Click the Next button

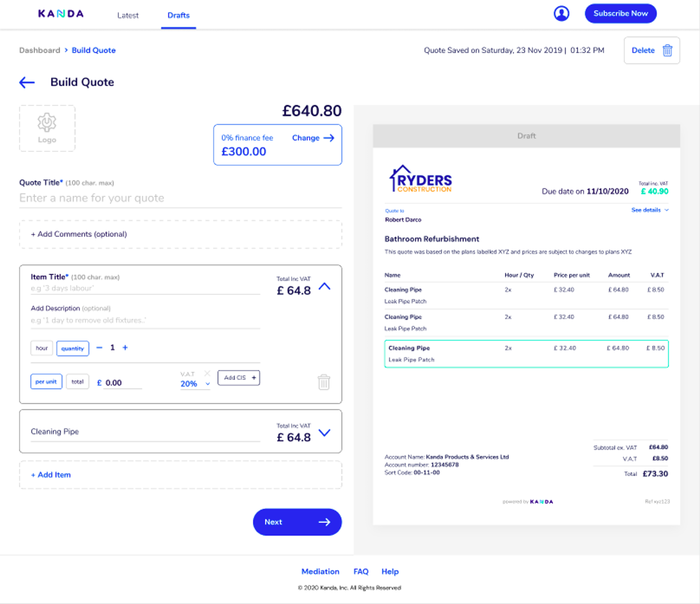tap(297, 522)
